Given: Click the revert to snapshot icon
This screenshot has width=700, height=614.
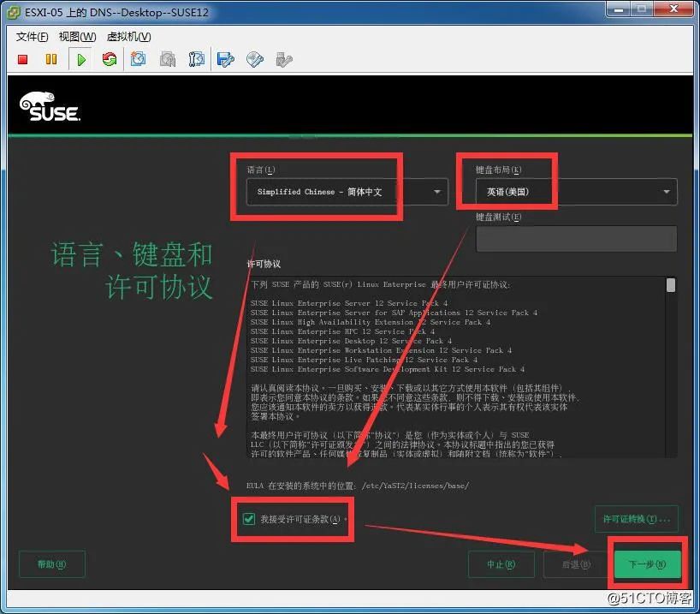Looking at the screenshot, I should tap(168, 59).
